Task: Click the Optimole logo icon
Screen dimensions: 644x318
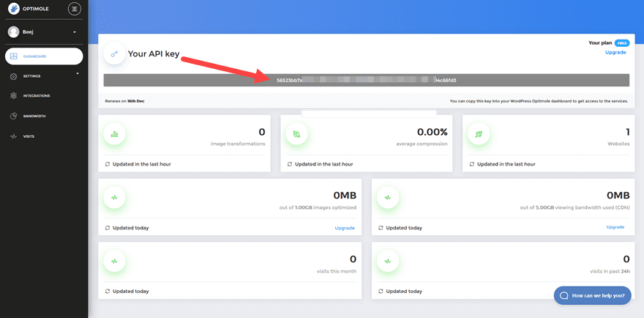Action: (14, 8)
